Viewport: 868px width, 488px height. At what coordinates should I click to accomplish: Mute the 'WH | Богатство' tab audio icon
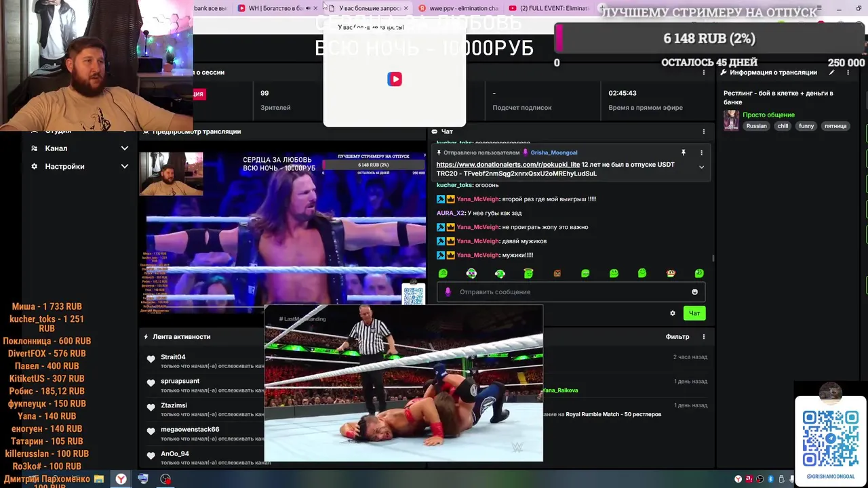[308, 8]
